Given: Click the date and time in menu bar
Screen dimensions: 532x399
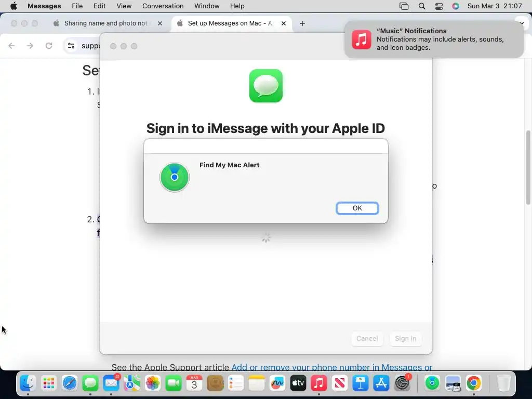Looking at the screenshot, I should [495, 6].
